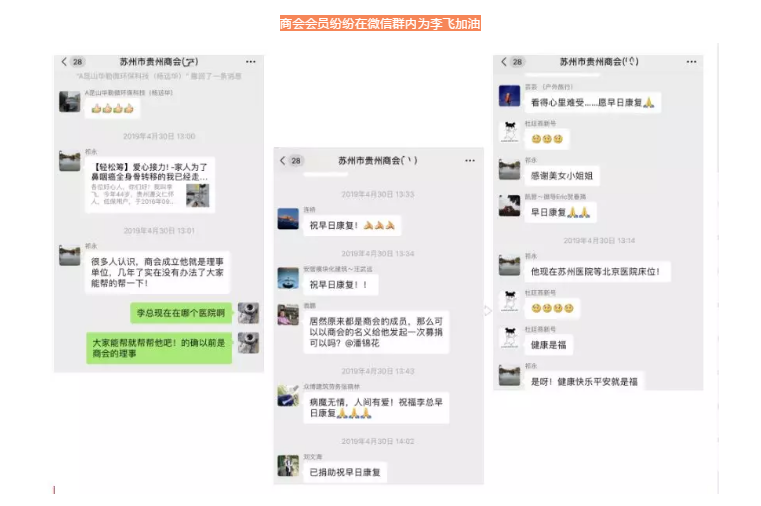
Task: Tap avatar beside 已捐助祝早日康复 message
Action: pyautogui.click(x=288, y=466)
